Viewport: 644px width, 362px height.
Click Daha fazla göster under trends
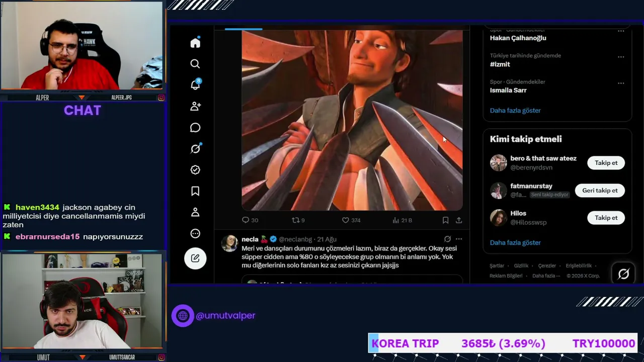click(x=515, y=111)
